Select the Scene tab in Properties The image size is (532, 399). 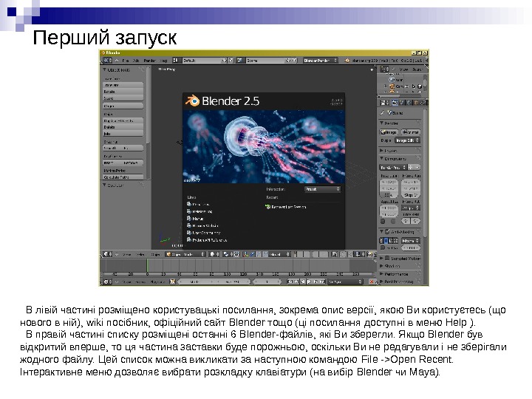[402, 102]
